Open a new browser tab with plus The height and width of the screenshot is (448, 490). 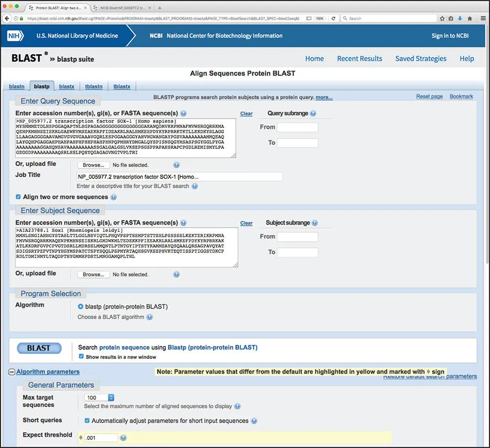pyautogui.click(x=160, y=8)
